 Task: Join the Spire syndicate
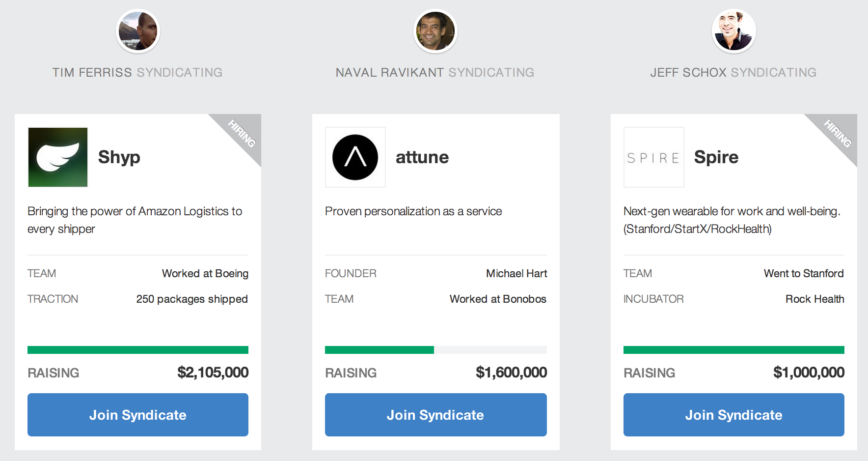(733, 415)
